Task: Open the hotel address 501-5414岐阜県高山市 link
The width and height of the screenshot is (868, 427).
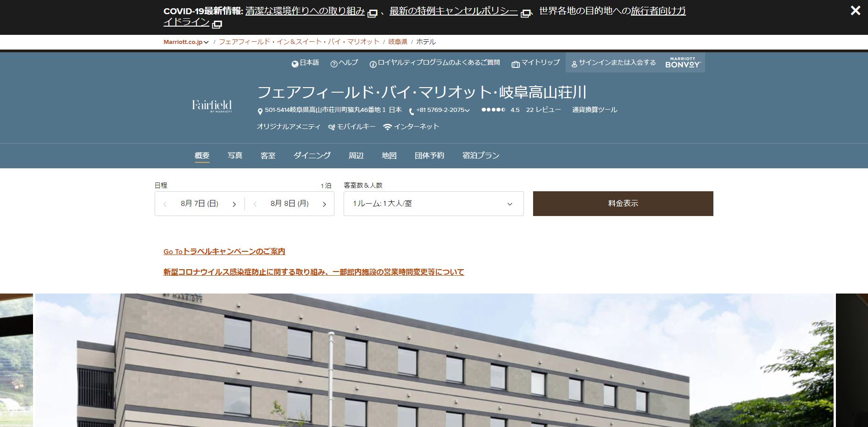Action: coord(334,110)
